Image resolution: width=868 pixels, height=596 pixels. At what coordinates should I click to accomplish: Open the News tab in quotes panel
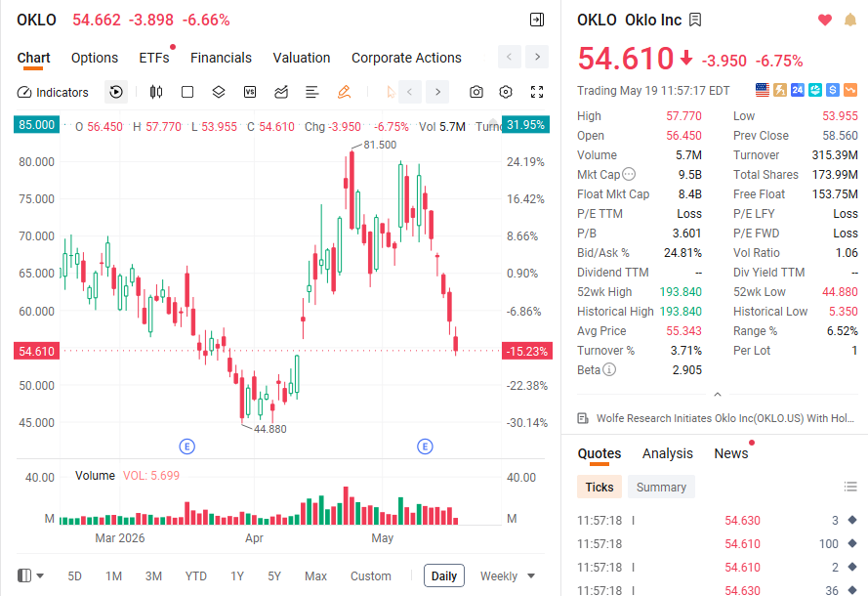point(731,453)
